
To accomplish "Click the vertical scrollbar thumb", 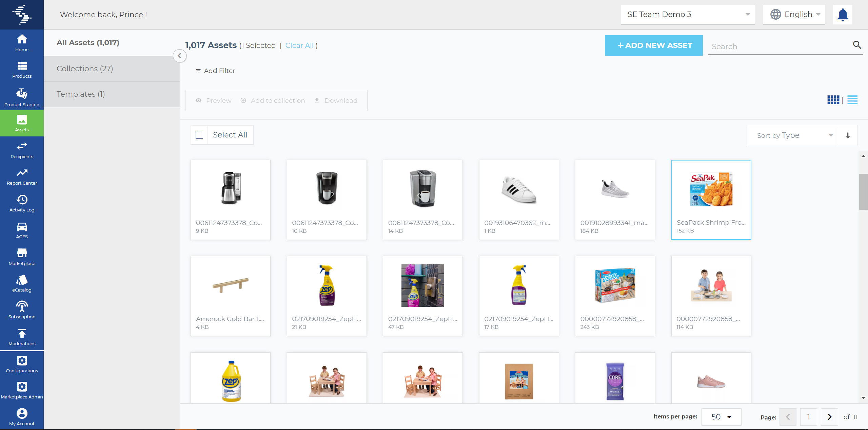I will pos(863,192).
